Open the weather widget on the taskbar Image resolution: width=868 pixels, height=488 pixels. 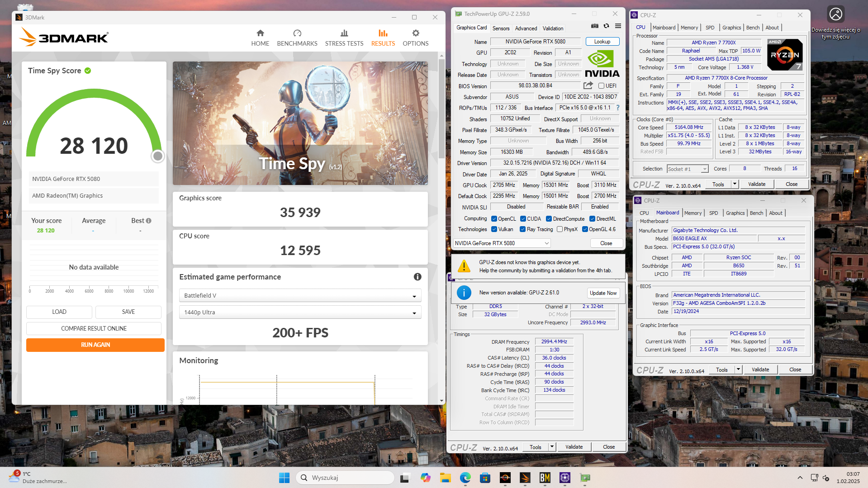(x=38, y=478)
